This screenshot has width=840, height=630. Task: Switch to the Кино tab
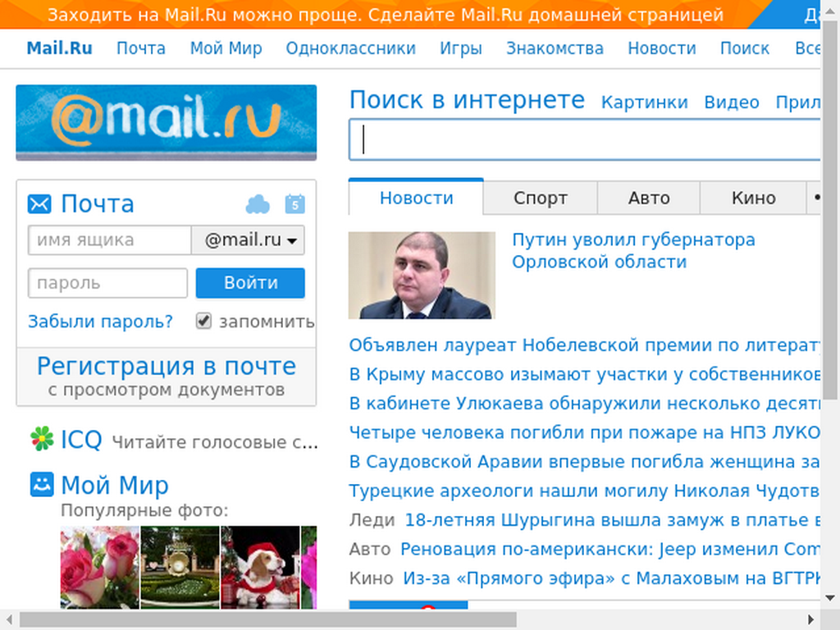753,198
